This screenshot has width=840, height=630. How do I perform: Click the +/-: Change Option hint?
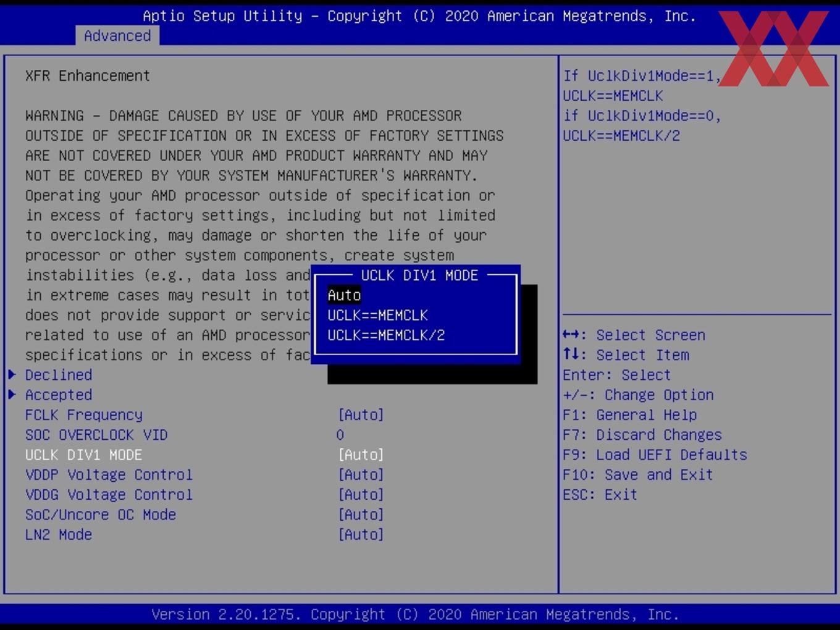(x=638, y=395)
